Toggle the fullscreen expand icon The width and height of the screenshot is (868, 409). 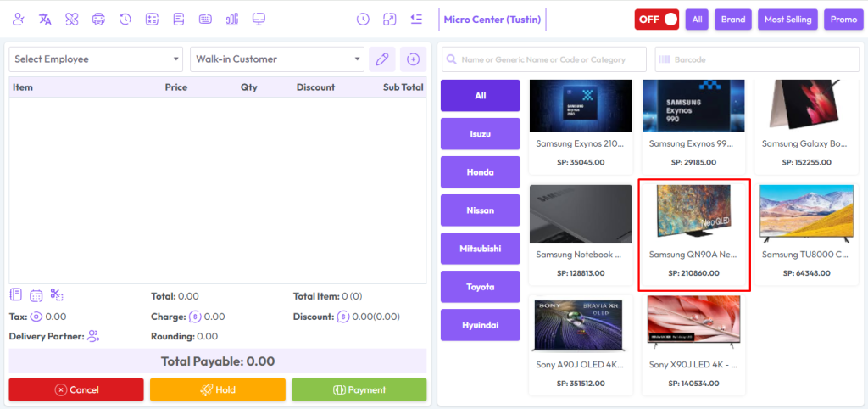pyautogui.click(x=390, y=20)
